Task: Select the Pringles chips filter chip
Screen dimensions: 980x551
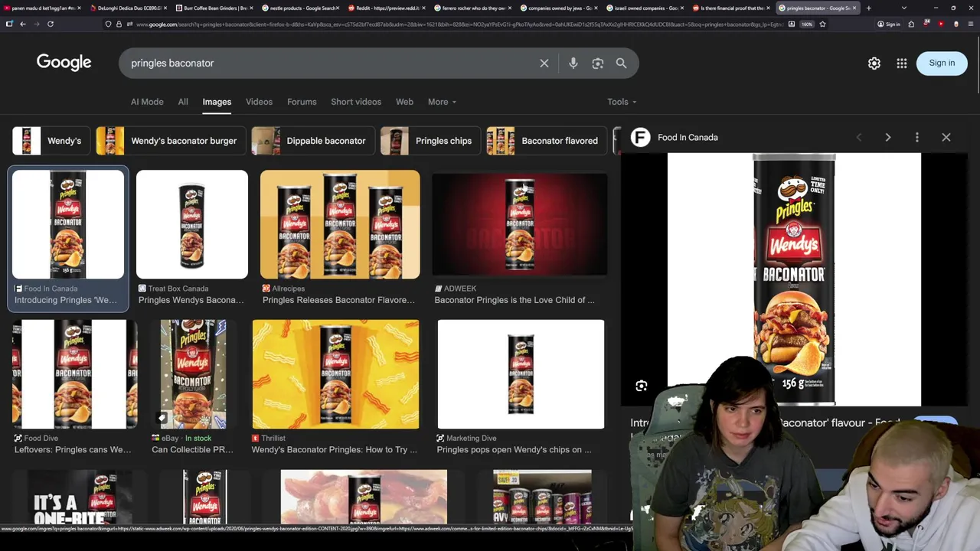Action: pos(430,141)
